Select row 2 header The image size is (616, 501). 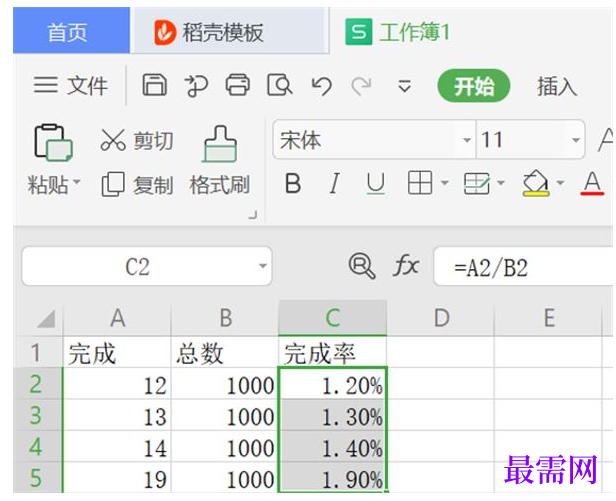point(38,384)
